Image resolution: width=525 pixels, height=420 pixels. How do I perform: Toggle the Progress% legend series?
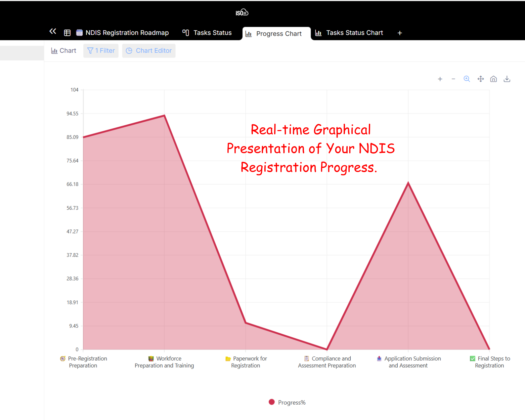coord(292,403)
